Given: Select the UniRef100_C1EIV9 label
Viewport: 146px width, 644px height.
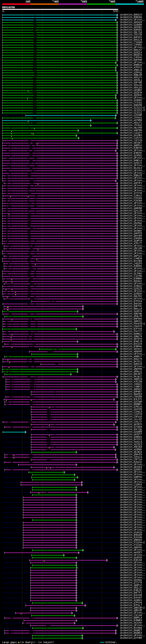Looking at the screenshot, I should [x=131, y=140].
